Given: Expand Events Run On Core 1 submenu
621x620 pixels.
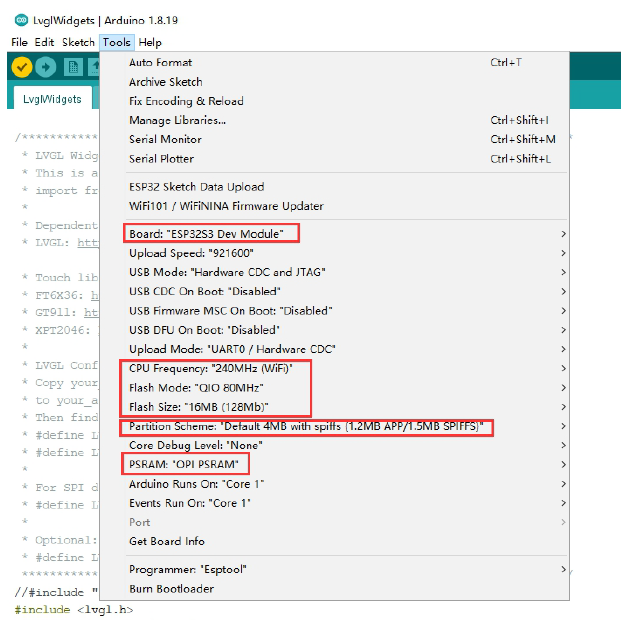Looking at the screenshot, I should tap(334, 503).
